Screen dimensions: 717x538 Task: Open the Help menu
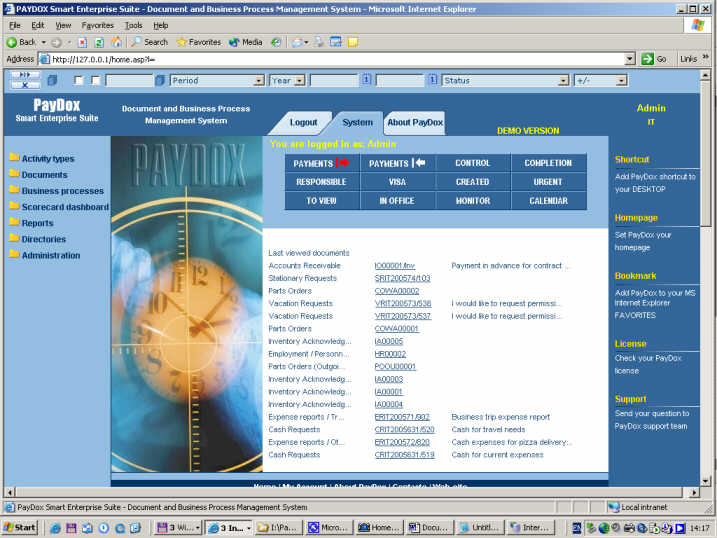pos(161,26)
